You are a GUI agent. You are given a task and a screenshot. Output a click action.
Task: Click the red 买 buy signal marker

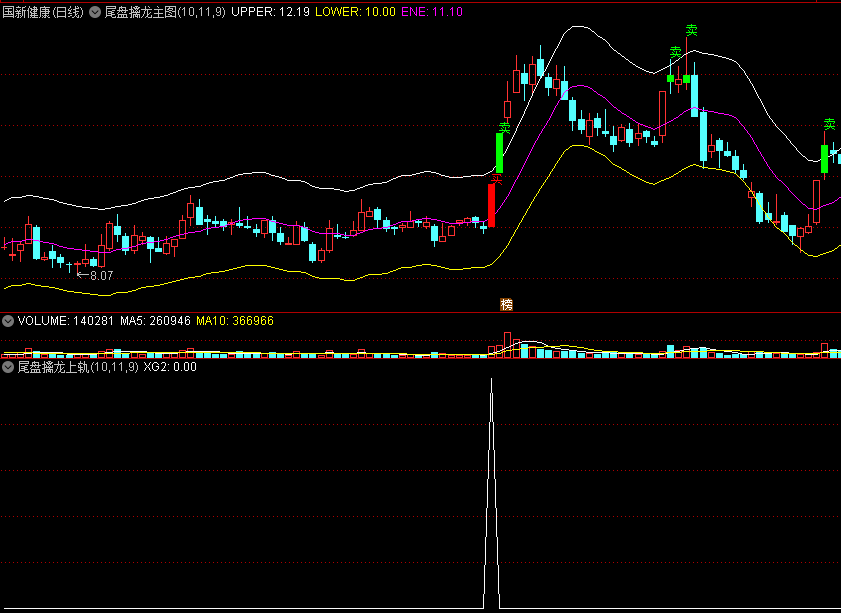pyautogui.click(x=497, y=179)
